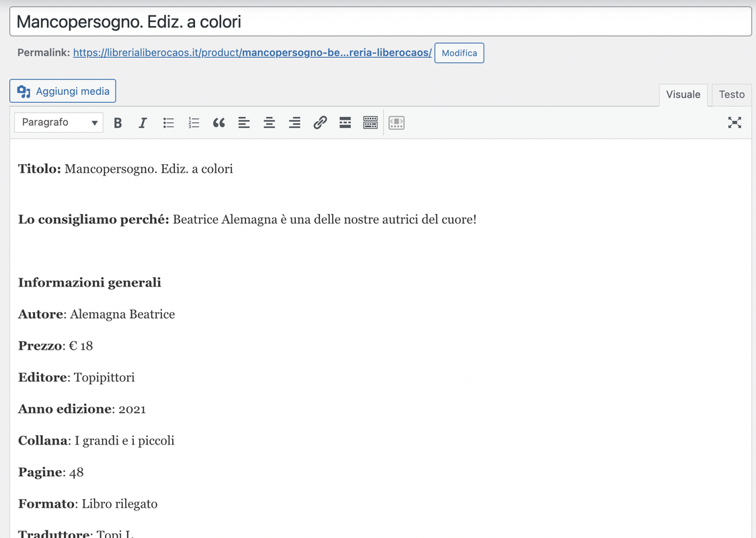The height and width of the screenshot is (538, 756).
Task: Insert Read More tag
Action: (x=345, y=123)
